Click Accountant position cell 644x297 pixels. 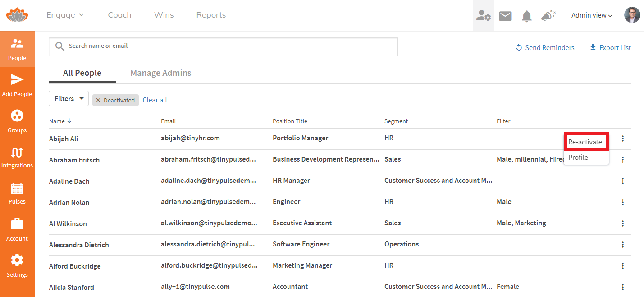tap(290, 287)
